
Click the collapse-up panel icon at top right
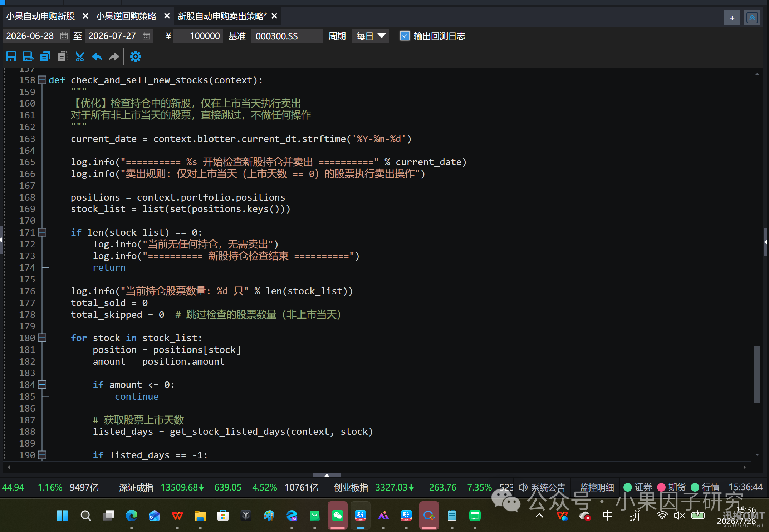752,18
